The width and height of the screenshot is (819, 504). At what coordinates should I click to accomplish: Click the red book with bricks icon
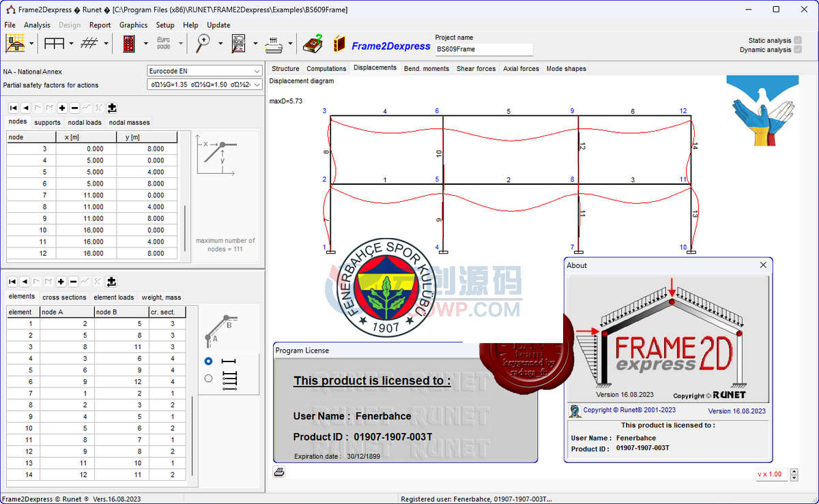pyautogui.click(x=339, y=44)
